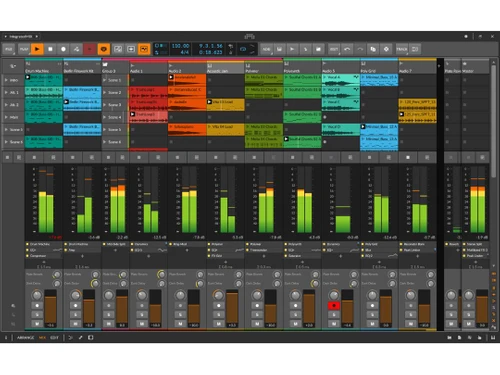This screenshot has width=500, height=375.
Task: Click the Bitwig logo at top center
Action: pos(249,36)
